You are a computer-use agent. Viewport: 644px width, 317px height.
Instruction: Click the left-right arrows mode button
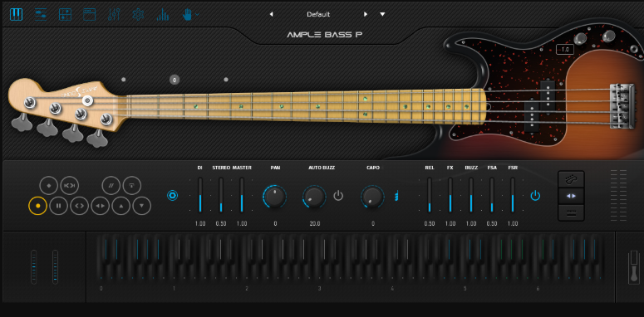[571, 196]
